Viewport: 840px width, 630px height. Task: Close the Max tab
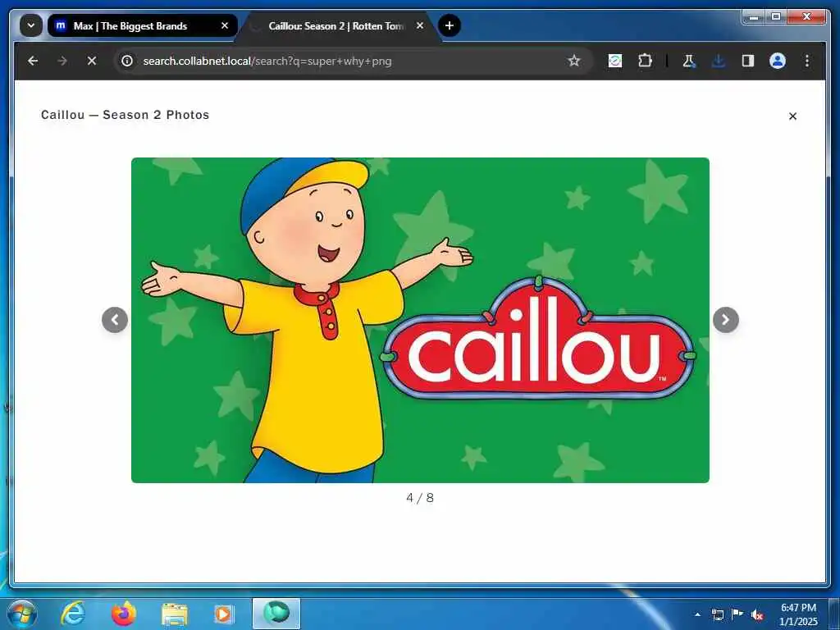[x=225, y=25]
